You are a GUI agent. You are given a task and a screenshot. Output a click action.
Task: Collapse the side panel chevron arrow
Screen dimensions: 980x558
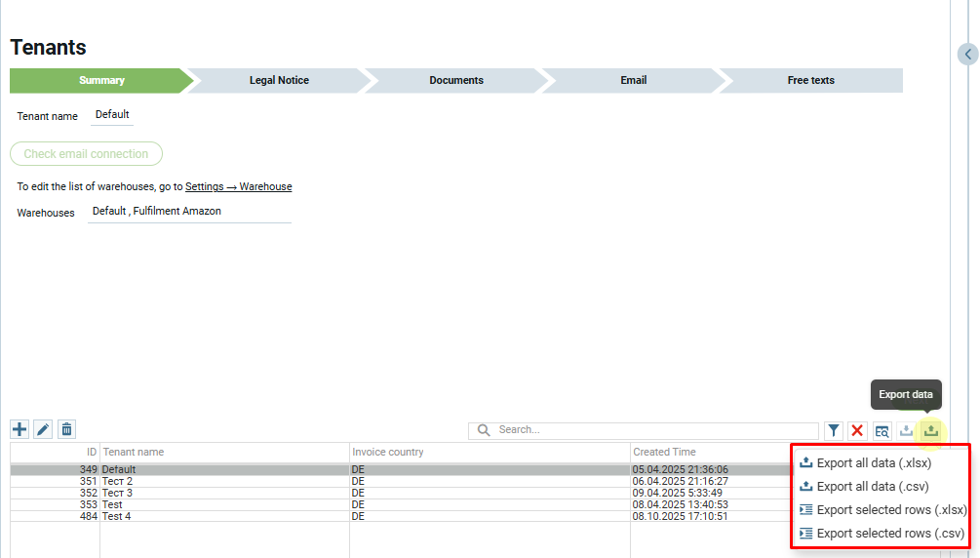point(967,55)
